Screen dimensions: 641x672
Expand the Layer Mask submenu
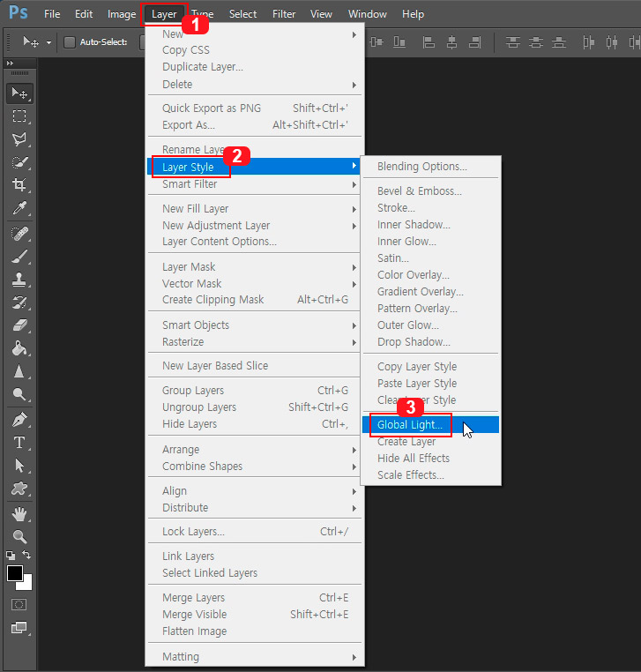click(354, 267)
